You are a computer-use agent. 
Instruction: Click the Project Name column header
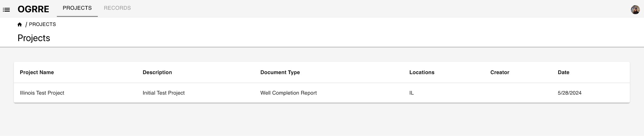pos(37,73)
